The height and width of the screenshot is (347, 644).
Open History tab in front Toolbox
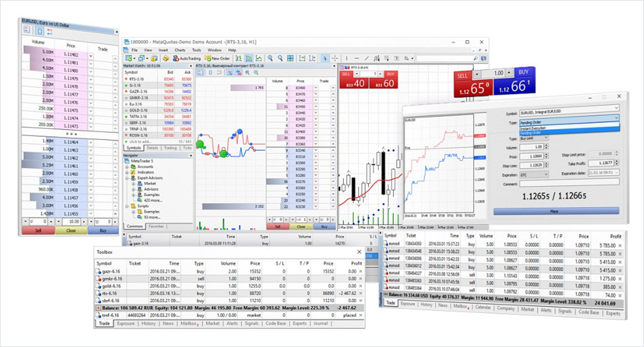click(x=148, y=324)
